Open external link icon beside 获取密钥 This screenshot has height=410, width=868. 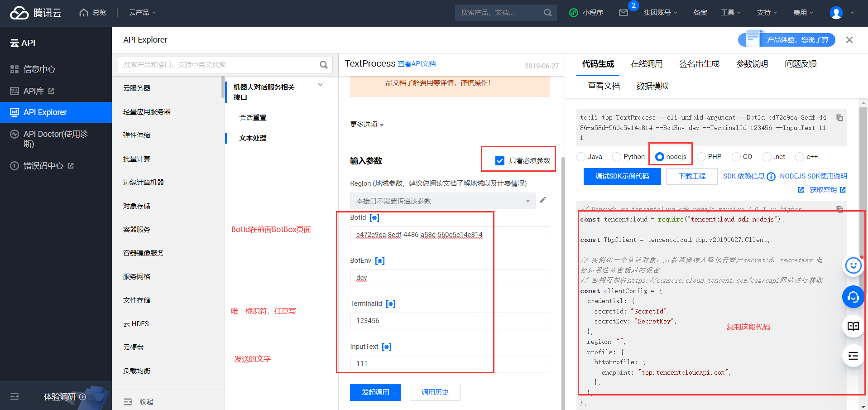(x=843, y=190)
